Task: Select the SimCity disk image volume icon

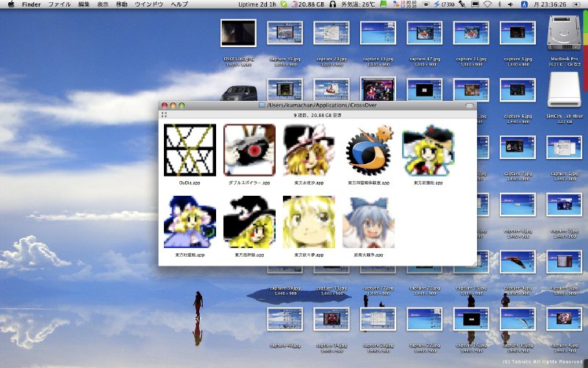Action: pyautogui.click(x=564, y=90)
